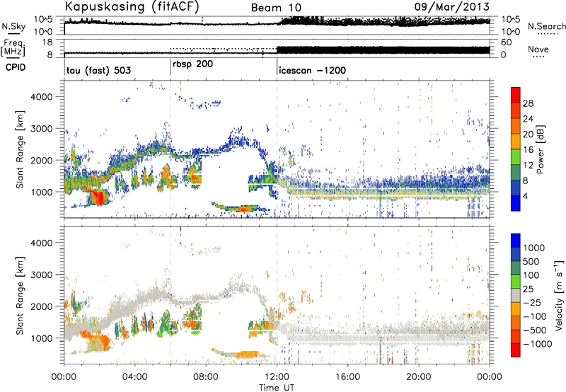This screenshot has height=392, width=566.
Task: Click the "28" tick on the Power scale
Action: 528,103
